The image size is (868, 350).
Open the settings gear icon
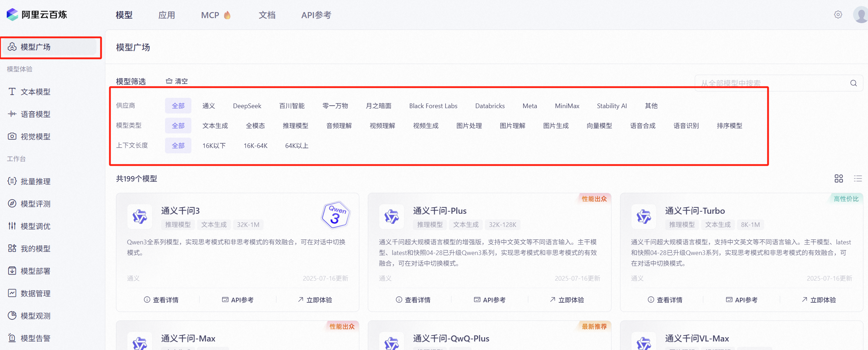click(x=838, y=15)
